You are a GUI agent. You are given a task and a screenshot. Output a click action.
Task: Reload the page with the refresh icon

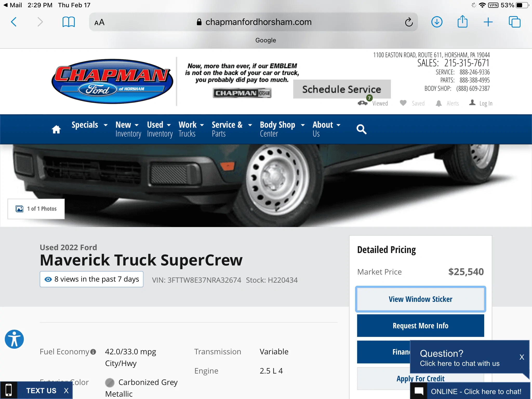pyautogui.click(x=409, y=22)
